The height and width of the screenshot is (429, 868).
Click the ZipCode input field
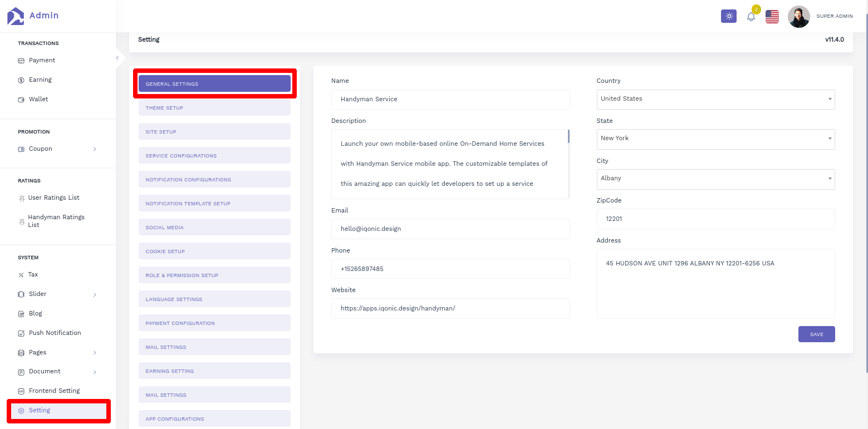[x=715, y=219]
